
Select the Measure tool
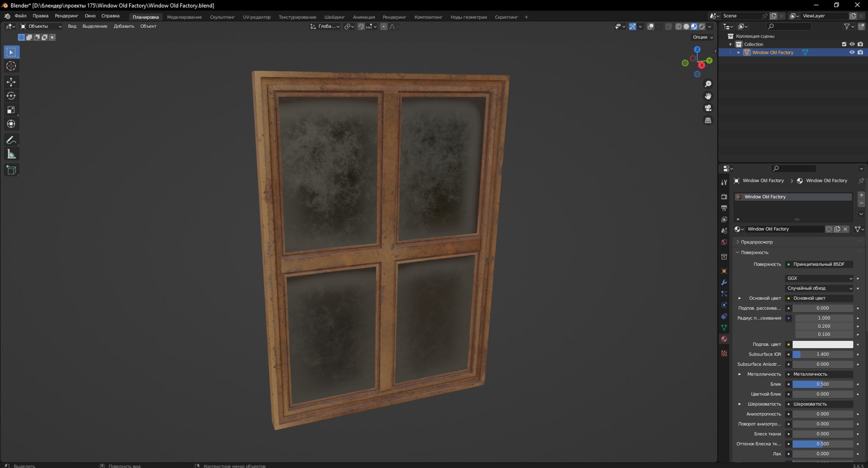coord(11,154)
